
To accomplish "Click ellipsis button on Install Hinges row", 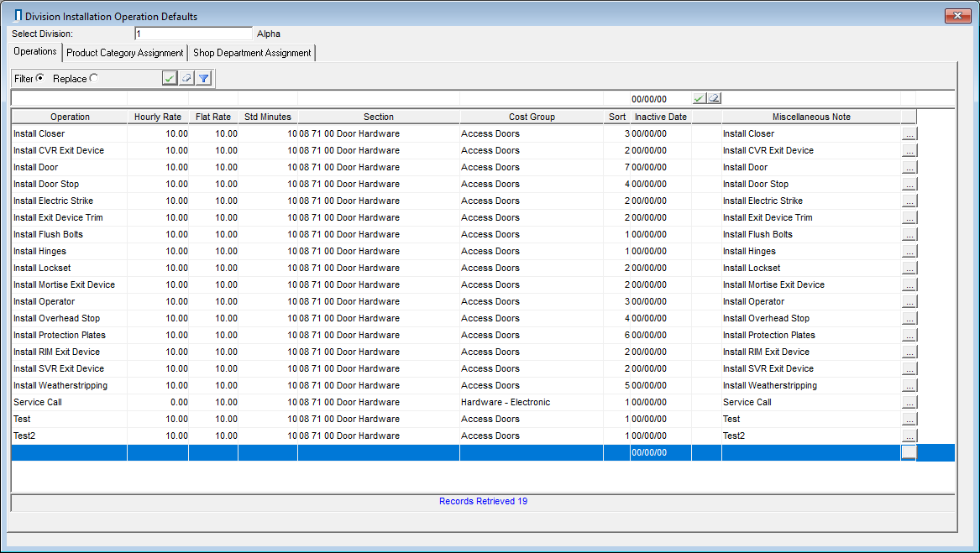I will point(909,251).
